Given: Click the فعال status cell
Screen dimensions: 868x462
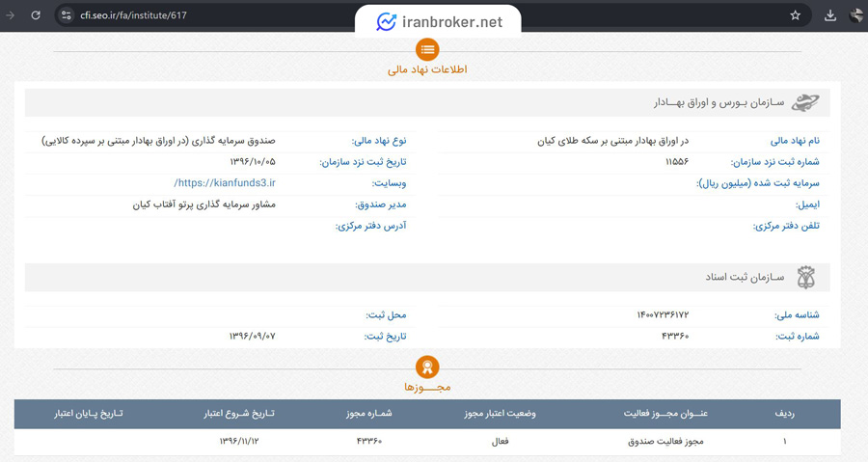Looking at the screenshot, I should (500, 442).
